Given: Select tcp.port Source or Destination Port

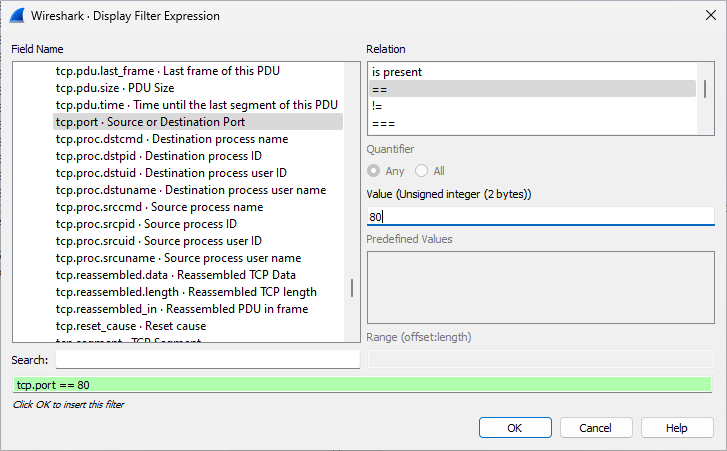Looking at the screenshot, I should (198, 122).
